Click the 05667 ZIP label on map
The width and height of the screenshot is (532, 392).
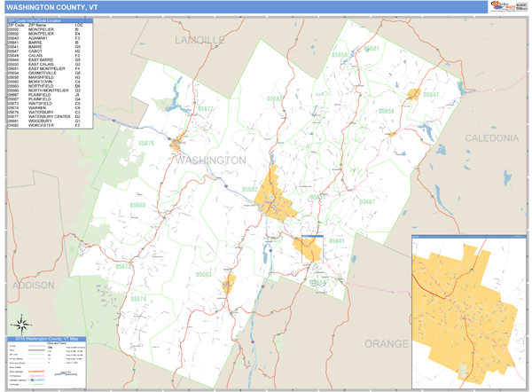pos(367,202)
